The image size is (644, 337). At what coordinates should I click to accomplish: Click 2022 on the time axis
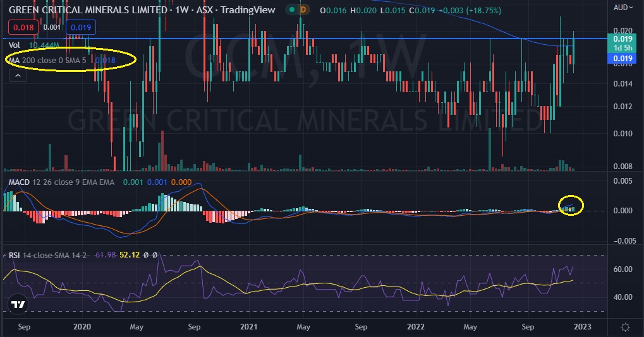[416, 327]
